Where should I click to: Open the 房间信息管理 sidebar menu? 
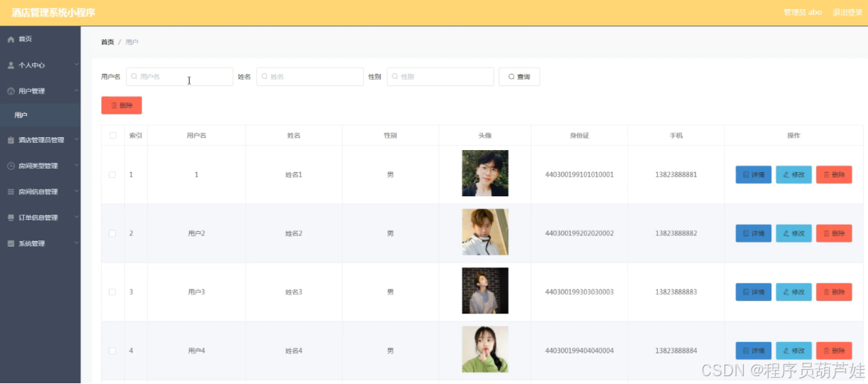[x=40, y=192]
